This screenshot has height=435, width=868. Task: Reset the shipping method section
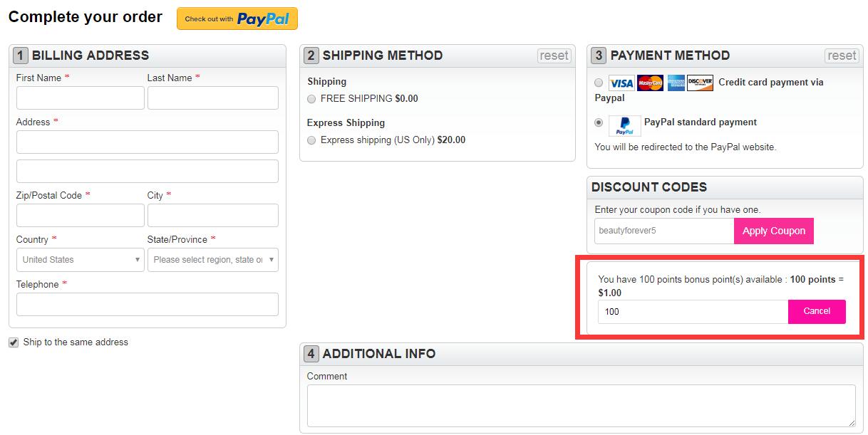coord(554,56)
